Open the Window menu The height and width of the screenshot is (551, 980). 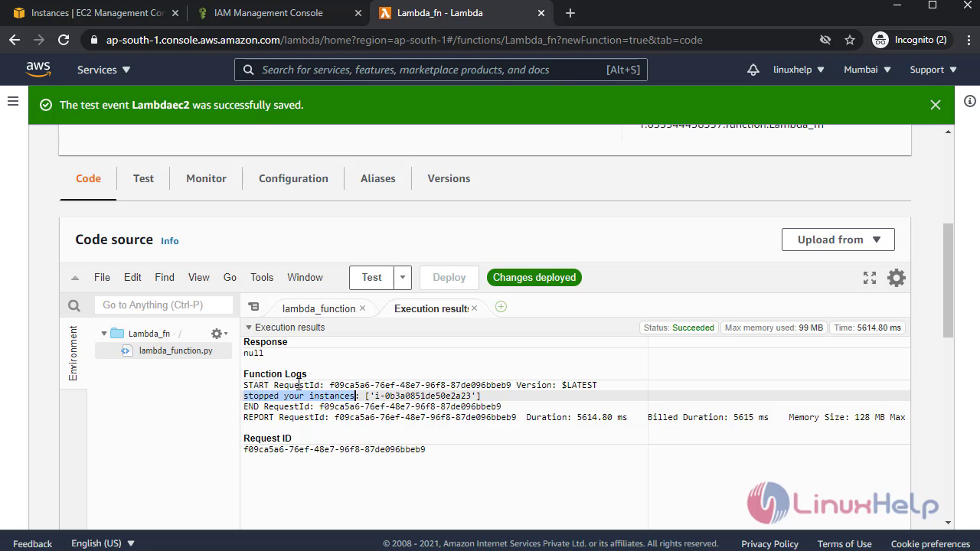[305, 278]
